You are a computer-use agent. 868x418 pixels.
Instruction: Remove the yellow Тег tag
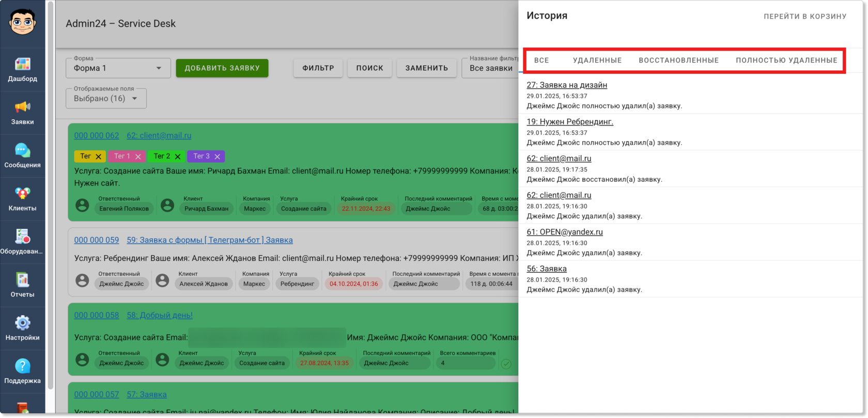pos(98,157)
